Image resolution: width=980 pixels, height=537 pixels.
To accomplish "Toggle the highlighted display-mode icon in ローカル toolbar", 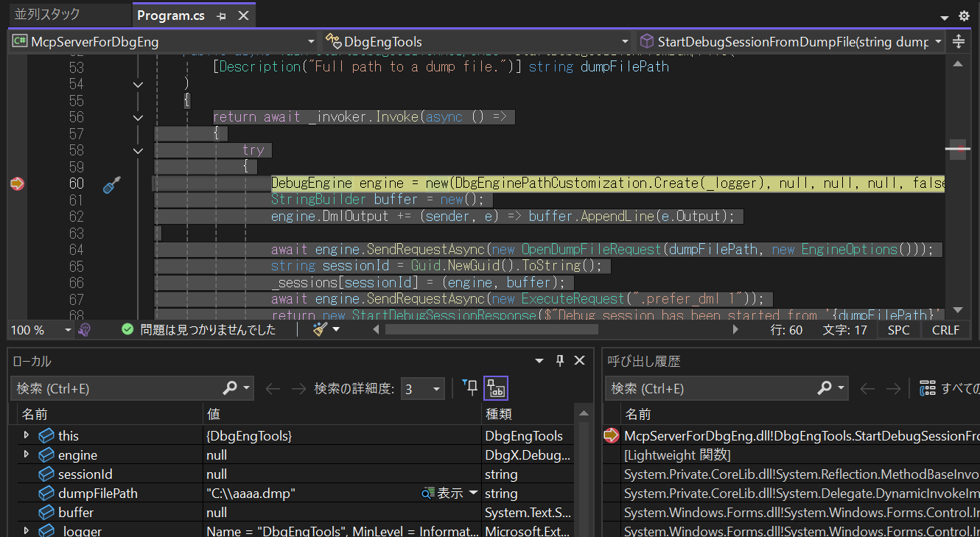I will tap(496, 388).
